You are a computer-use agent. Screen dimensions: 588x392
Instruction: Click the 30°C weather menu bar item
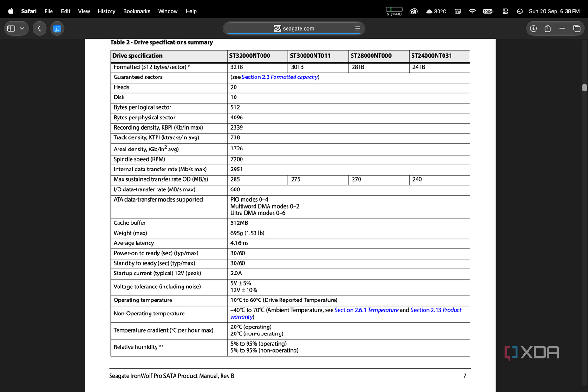coord(436,11)
